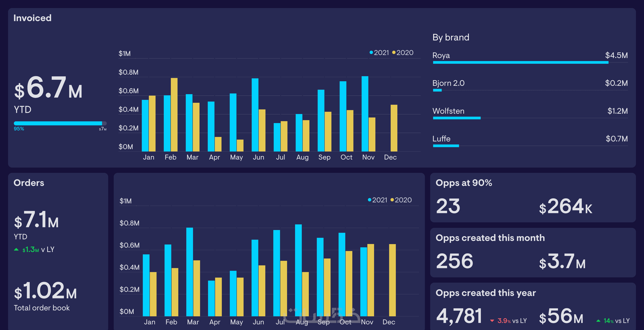This screenshot has width=644, height=330.
Task: Click the Luffe brand bar
Action: pyautogui.click(x=446, y=146)
